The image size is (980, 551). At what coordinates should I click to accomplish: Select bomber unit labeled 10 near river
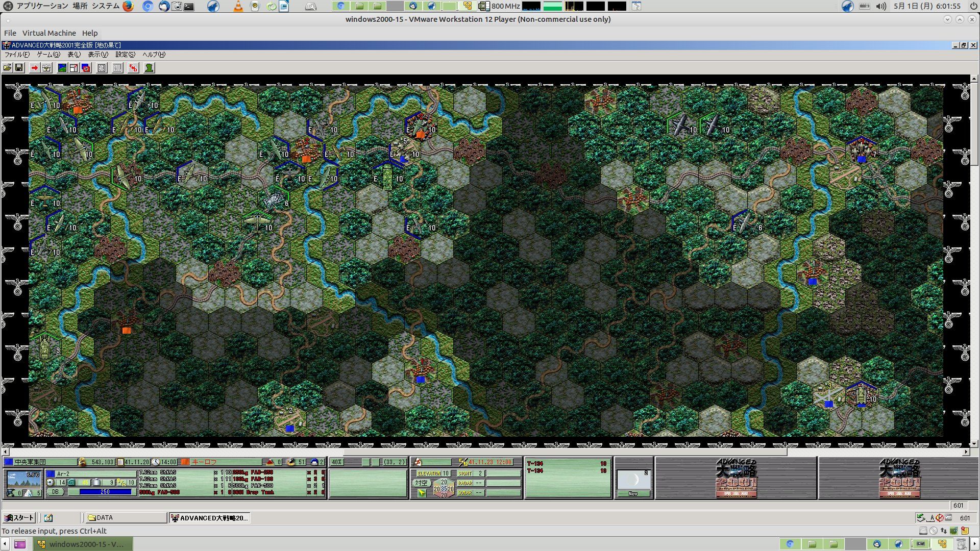(258, 221)
